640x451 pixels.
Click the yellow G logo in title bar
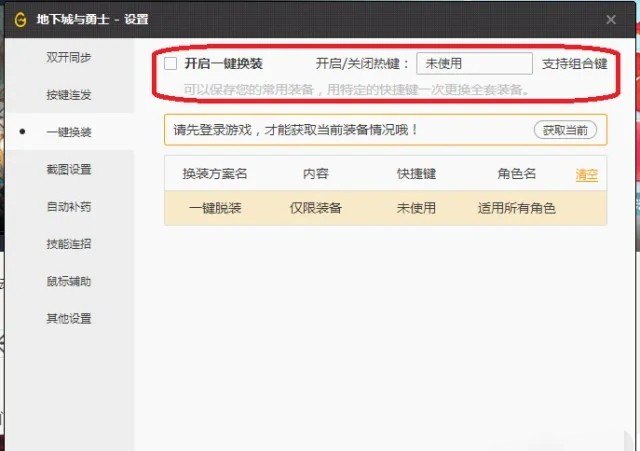20,19
